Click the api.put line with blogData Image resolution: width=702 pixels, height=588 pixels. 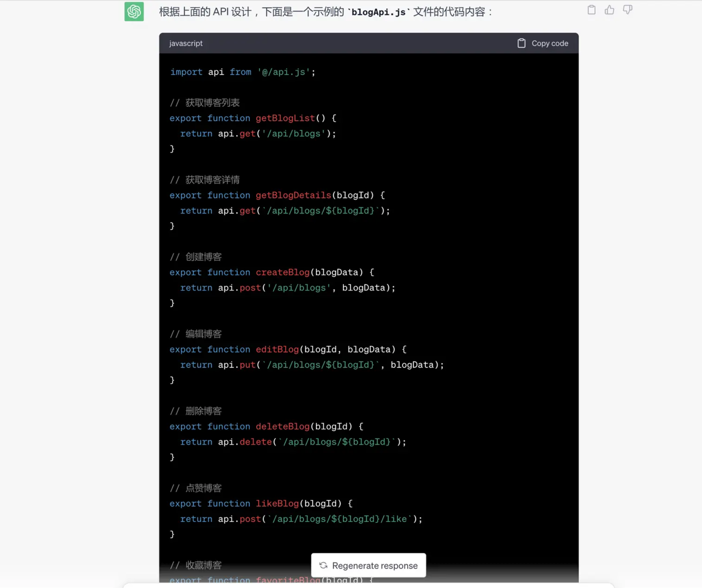[312, 365]
